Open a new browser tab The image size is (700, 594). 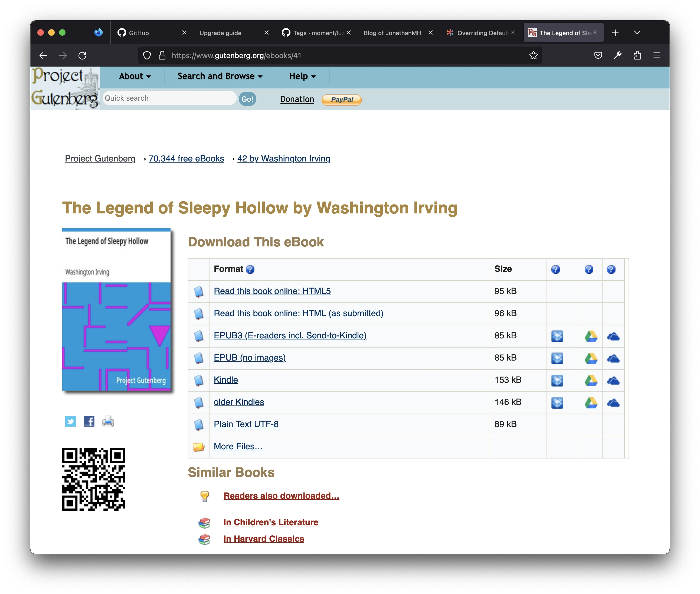click(x=615, y=33)
